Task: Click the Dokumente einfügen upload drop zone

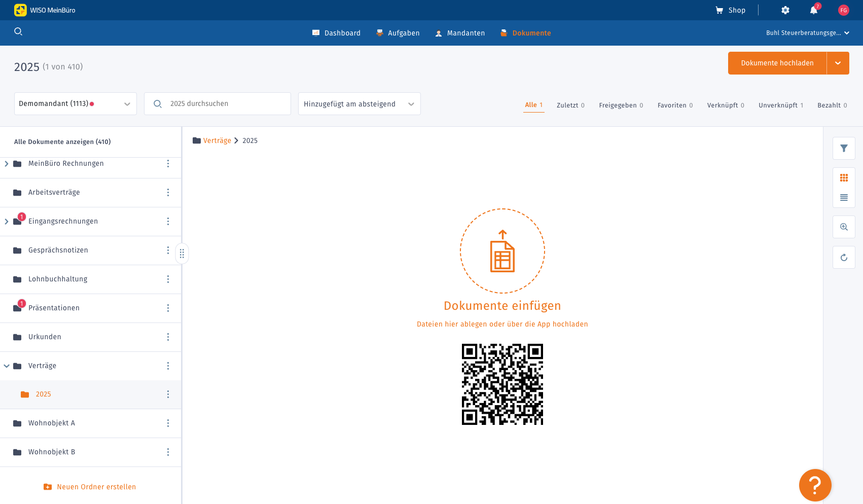Action: click(502, 251)
